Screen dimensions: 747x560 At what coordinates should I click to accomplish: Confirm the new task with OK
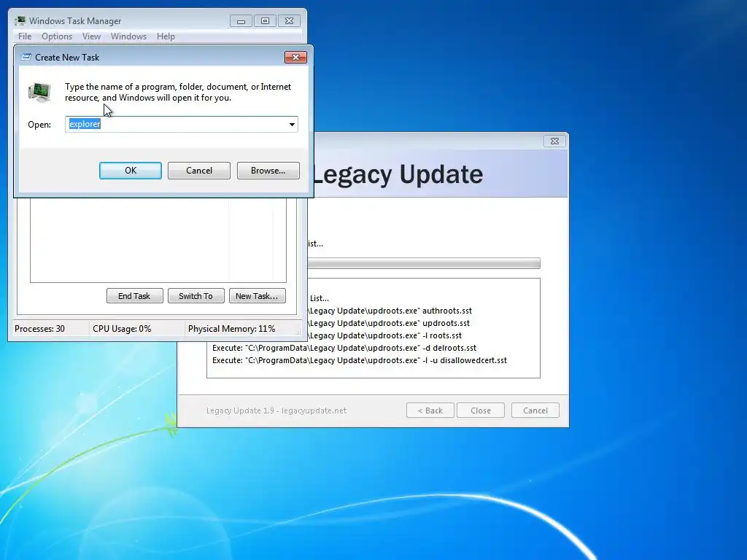(131, 171)
